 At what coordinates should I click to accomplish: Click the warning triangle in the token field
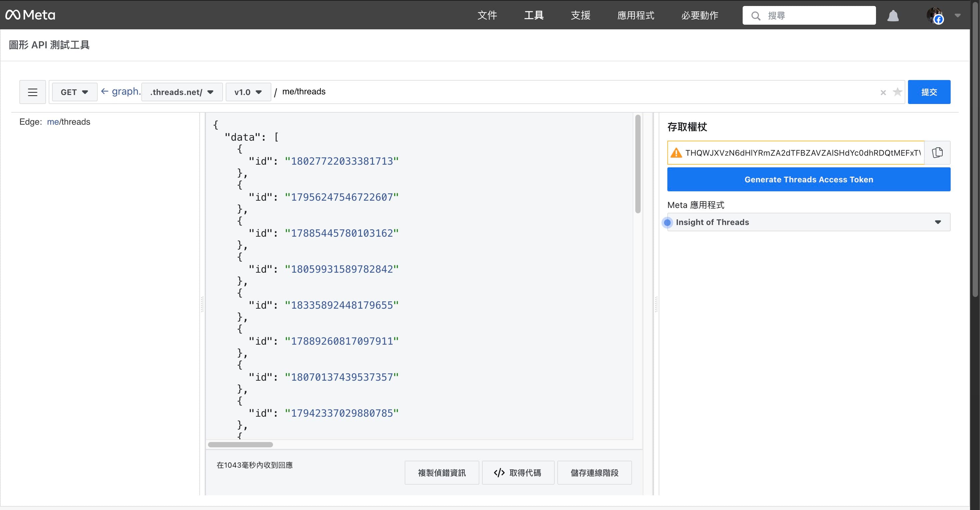[x=676, y=153]
